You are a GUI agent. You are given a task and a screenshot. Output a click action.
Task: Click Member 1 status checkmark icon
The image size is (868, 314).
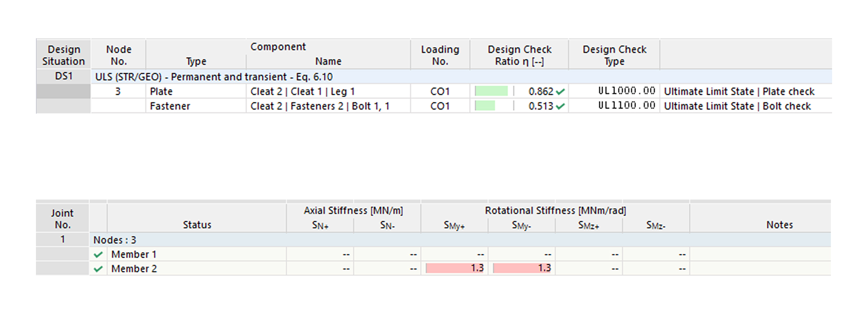(98, 255)
